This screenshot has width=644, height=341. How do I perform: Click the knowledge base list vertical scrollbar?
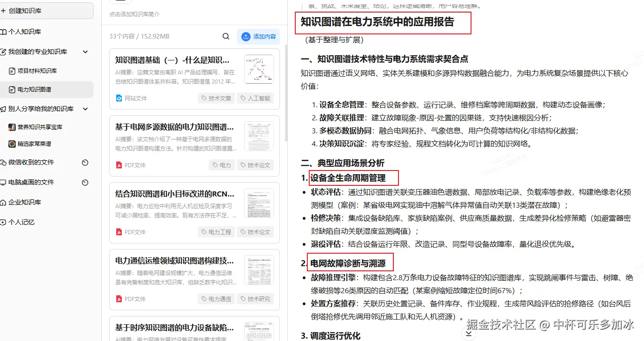point(286,93)
